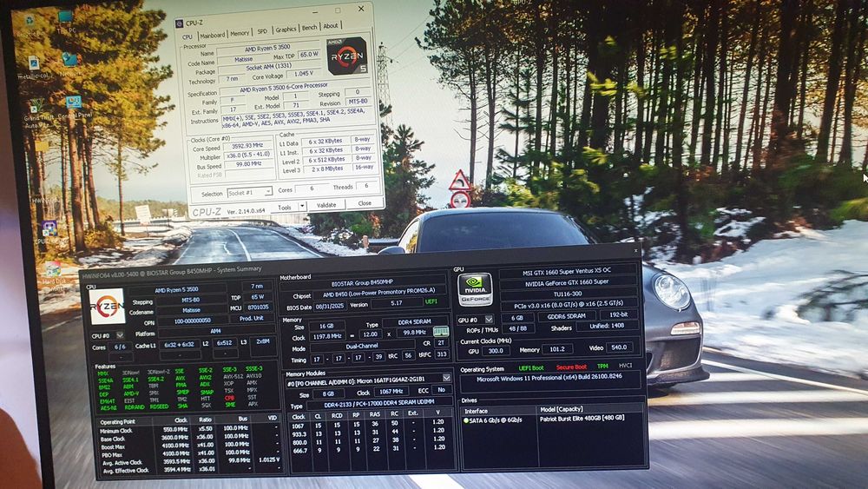The width and height of the screenshot is (868, 489).
Task: Click the TU116-300 GPU chip field
Action: tap(568, 294)
